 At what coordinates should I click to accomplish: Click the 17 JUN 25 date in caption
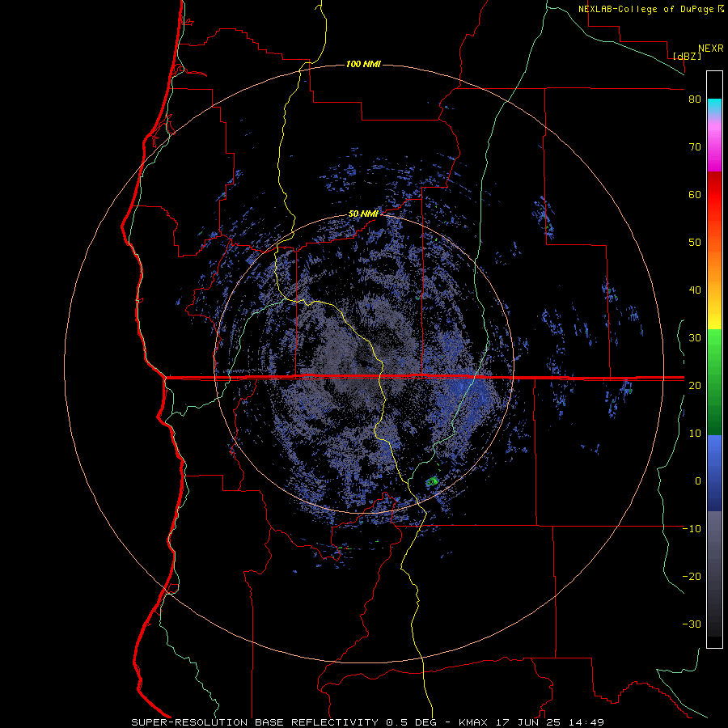(x=529, y=722)
